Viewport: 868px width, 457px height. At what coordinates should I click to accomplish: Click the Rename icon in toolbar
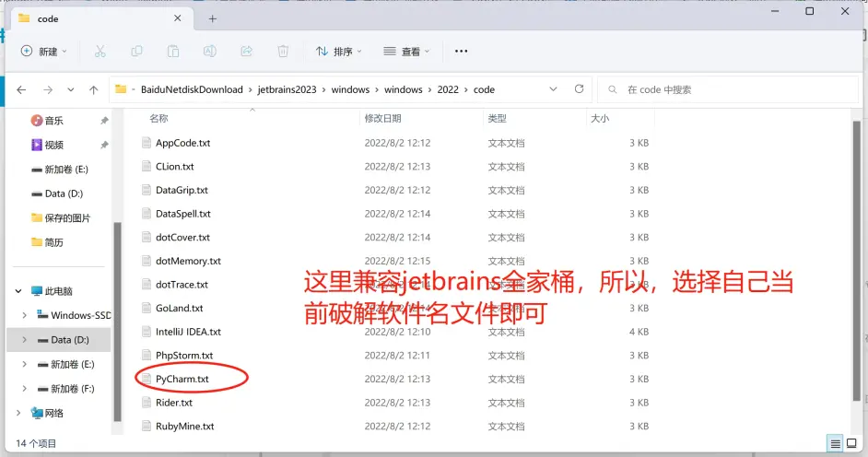tap(210, 52)
